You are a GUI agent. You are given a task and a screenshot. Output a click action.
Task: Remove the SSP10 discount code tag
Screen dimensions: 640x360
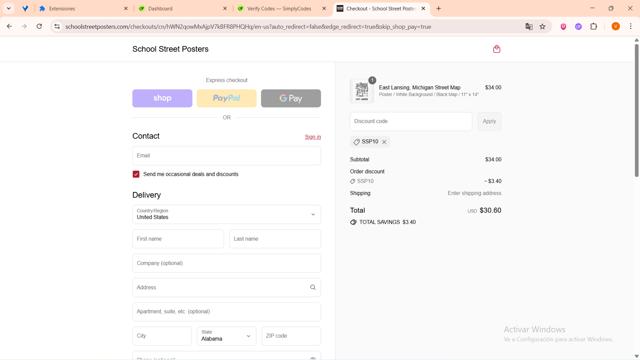pos(384,142)
